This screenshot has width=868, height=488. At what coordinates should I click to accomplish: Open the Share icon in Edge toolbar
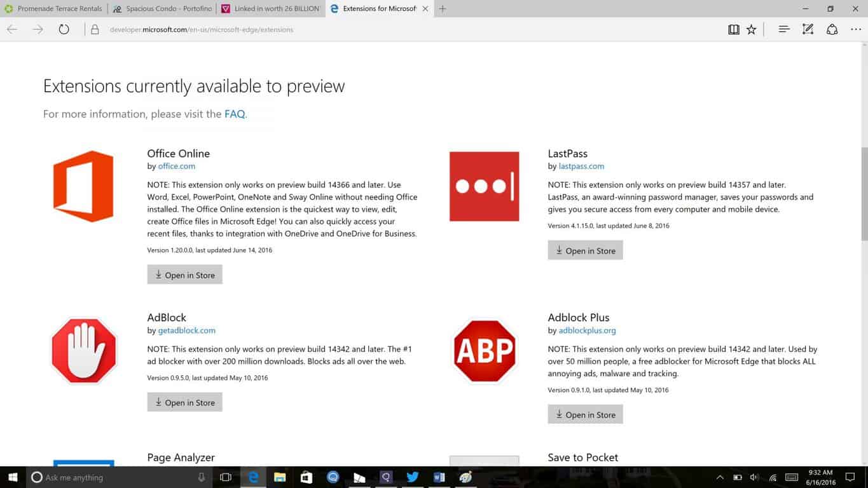coord(832,29)
